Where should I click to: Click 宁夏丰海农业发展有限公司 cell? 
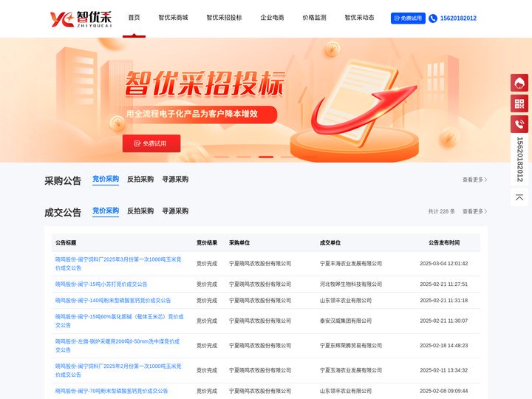tap(351, 264)
